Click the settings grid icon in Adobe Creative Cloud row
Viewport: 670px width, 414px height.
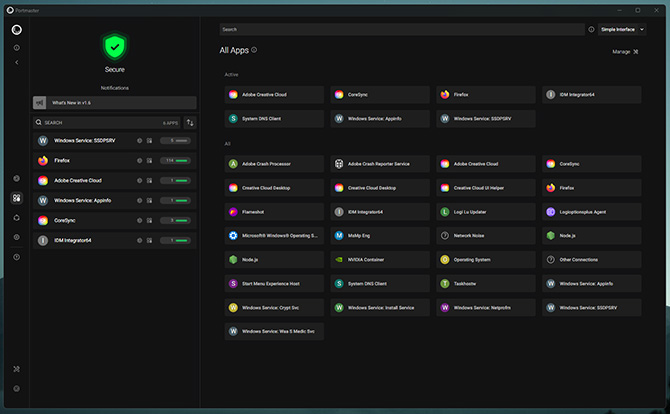click(150, 180)
